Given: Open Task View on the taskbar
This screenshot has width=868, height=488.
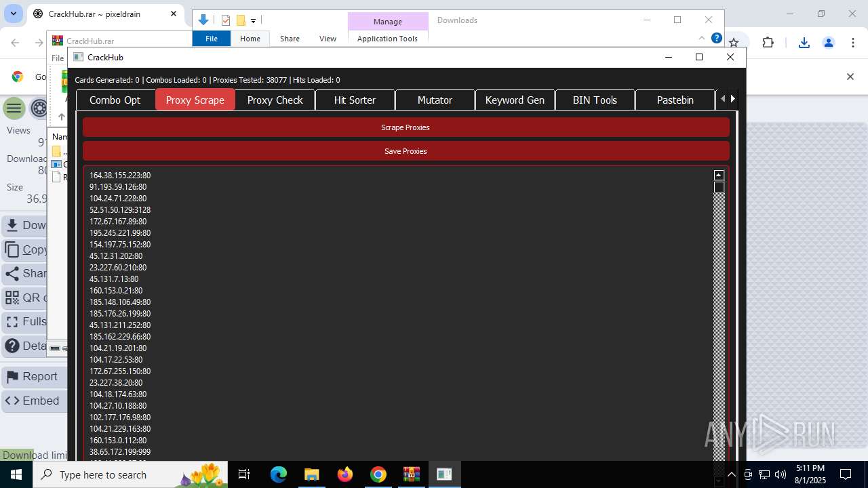Looking at the screenshot, I should (245, 474).
